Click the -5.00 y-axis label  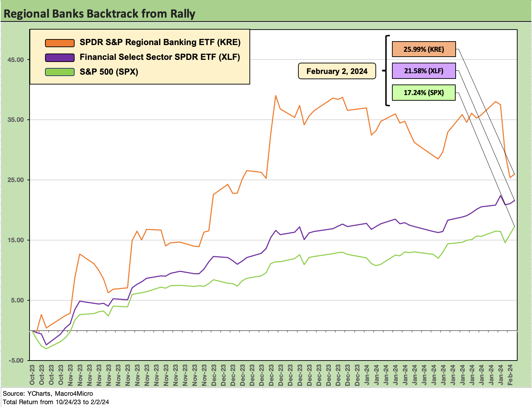coord(16,361)
